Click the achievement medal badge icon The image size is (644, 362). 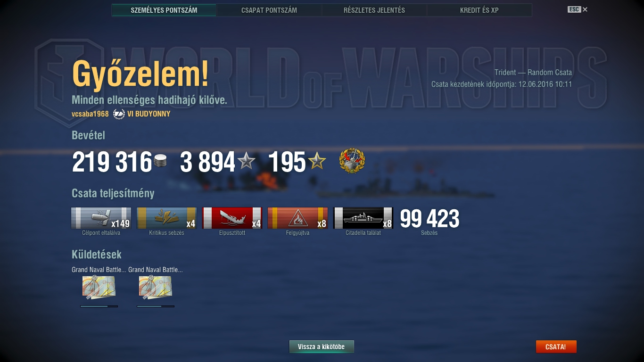click(352, 162)
